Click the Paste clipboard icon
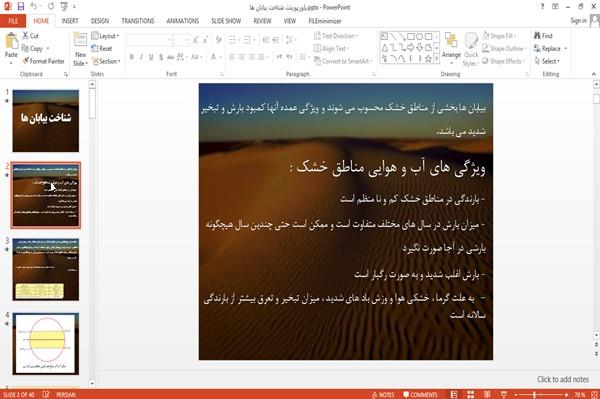This screenshot has width=600, height=399. coord(11,41)
